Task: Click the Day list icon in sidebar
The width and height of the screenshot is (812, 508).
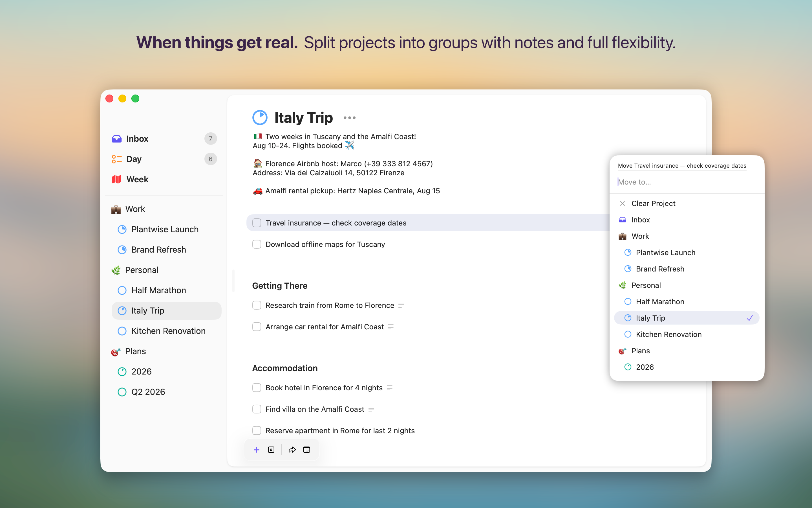Action: [116, 159]
